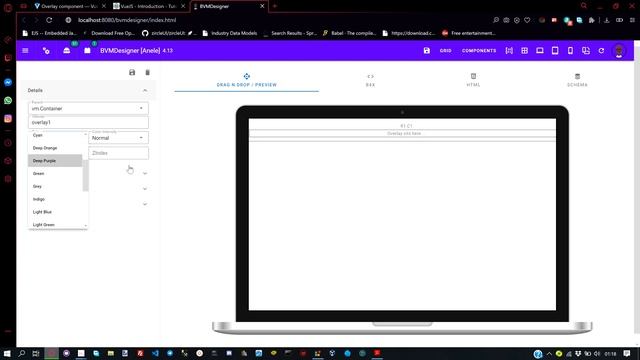This screenshot has width=640, height=360.
Task: Select Light Green from the color list
Action: (55, 224)
